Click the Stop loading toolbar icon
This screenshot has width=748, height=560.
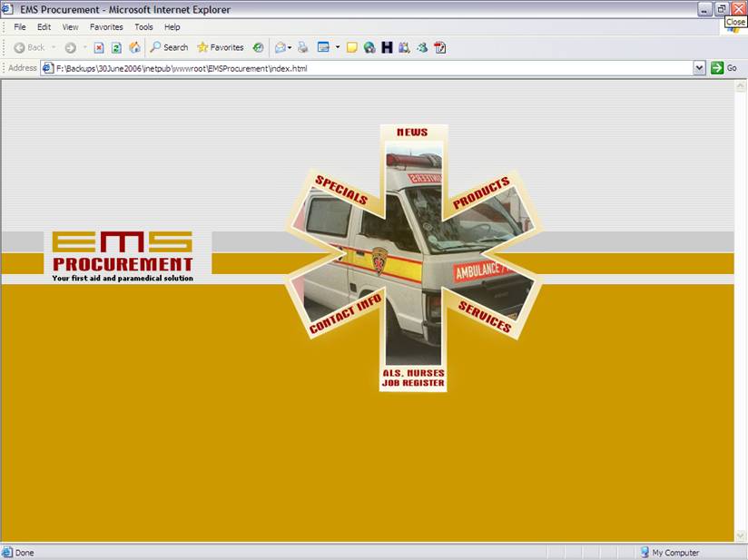tap(99, 48)
